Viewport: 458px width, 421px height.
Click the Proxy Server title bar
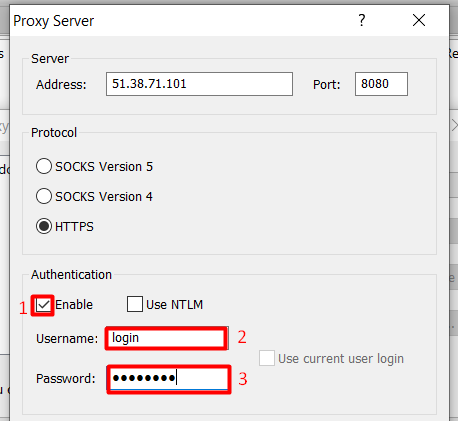coord(183,21)
